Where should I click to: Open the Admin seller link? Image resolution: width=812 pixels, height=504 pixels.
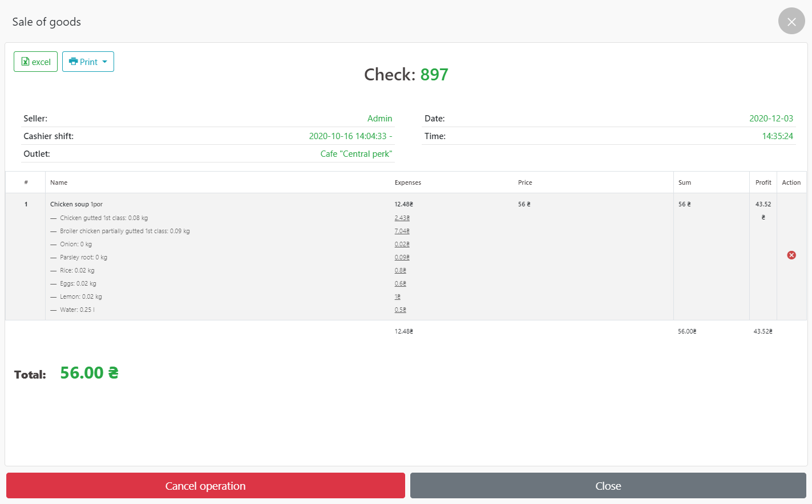pyautogui.click(x=379, y=119)
